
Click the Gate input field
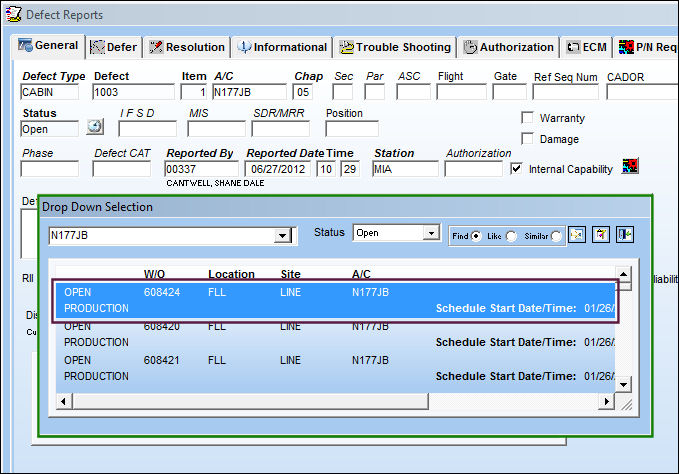coord(509,92)
